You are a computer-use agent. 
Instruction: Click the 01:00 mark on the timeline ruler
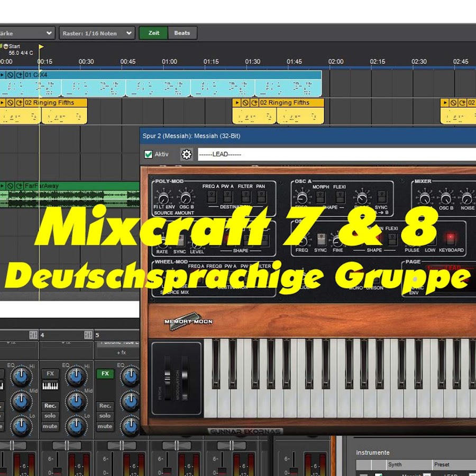(x=169, y=62)
